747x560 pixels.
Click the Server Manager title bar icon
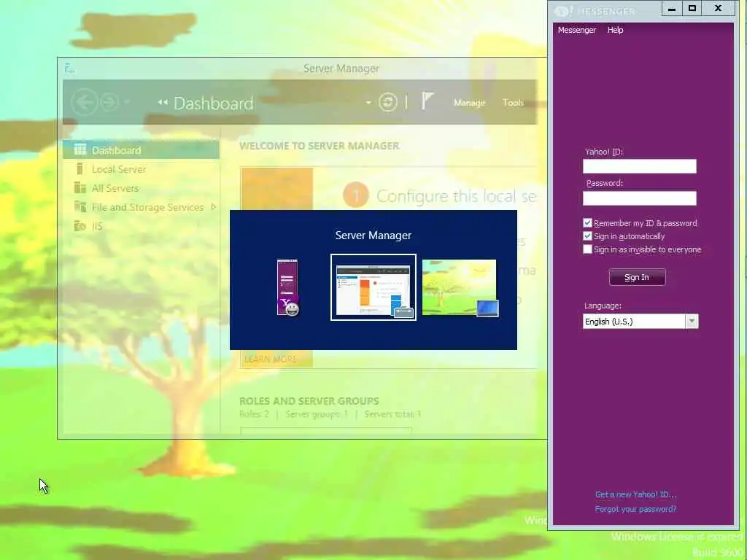[69, 69]
